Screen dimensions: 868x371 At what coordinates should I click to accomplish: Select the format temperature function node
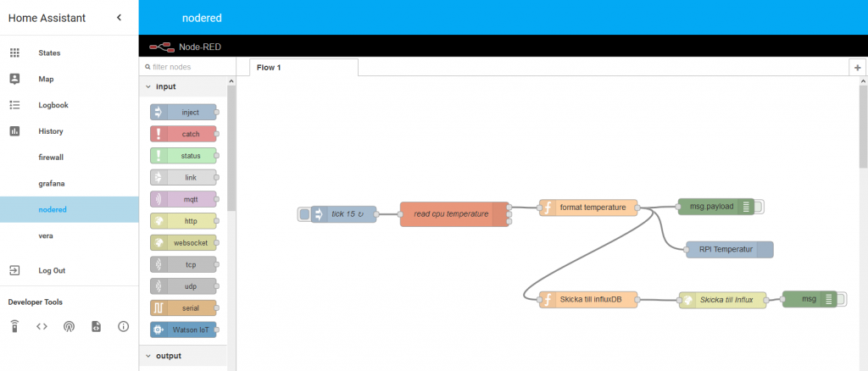tap(588, 208)
